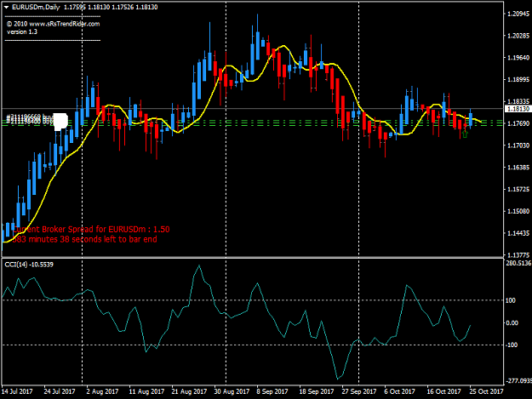Click the Current Broker Spread text
Viewport: 532px width, 399px height.
[91, 229]
